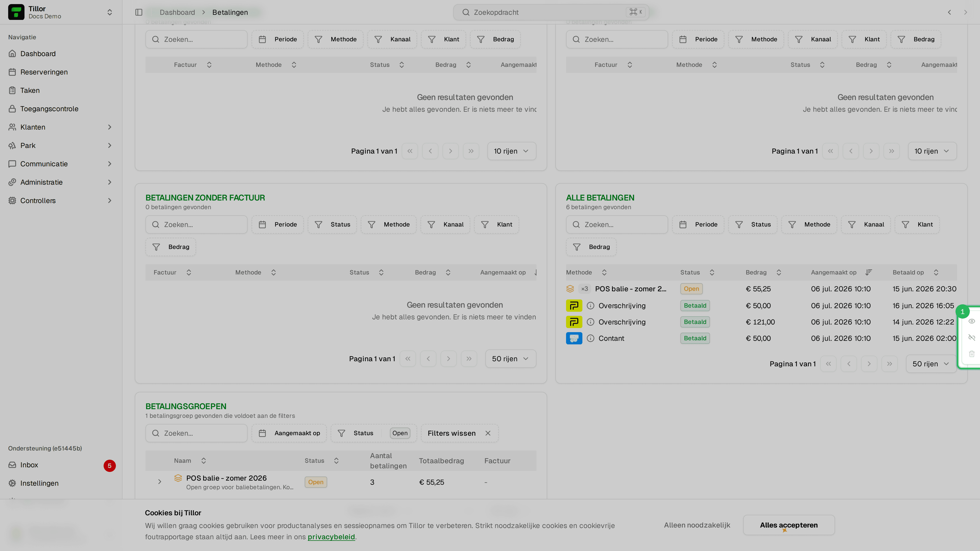Click info icon on € 50,00 Overschrijving row

(x=591, y=305)
